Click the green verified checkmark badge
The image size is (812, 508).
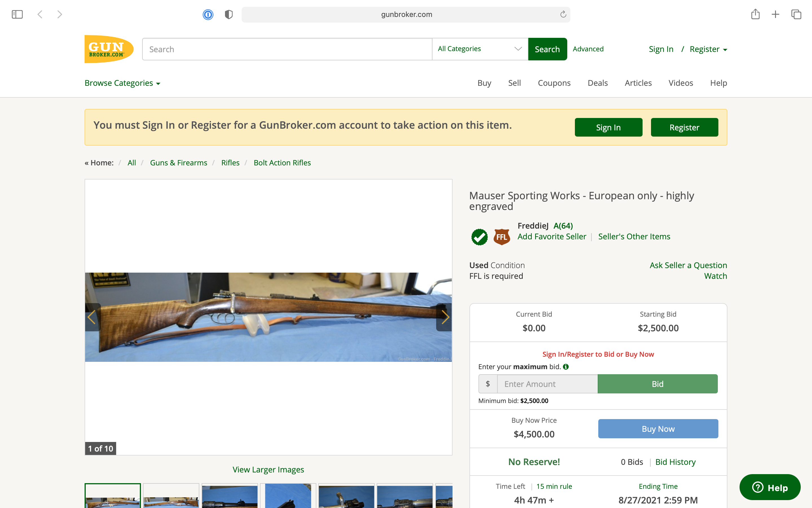click(x=480, y=237)
